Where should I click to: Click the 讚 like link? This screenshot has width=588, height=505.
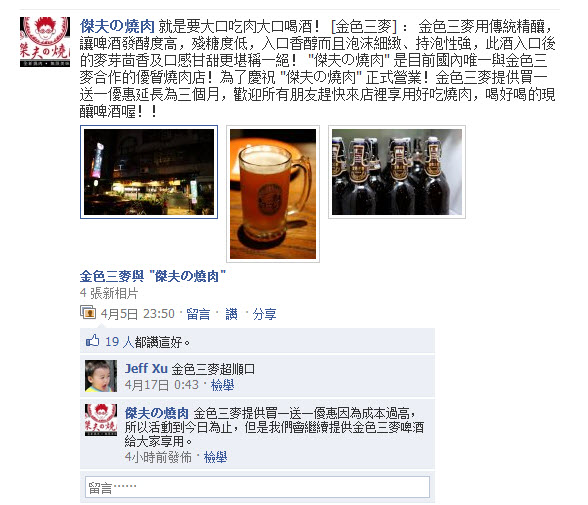tap(231, 314)
